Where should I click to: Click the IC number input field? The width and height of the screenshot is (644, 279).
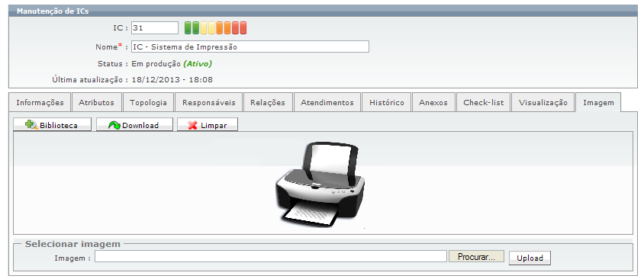click(155, 28)
